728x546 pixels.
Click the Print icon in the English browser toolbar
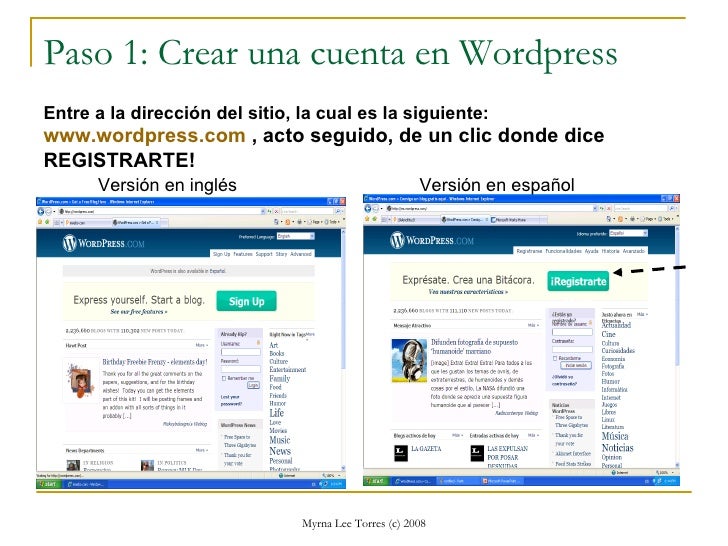[x=300, y=222]
